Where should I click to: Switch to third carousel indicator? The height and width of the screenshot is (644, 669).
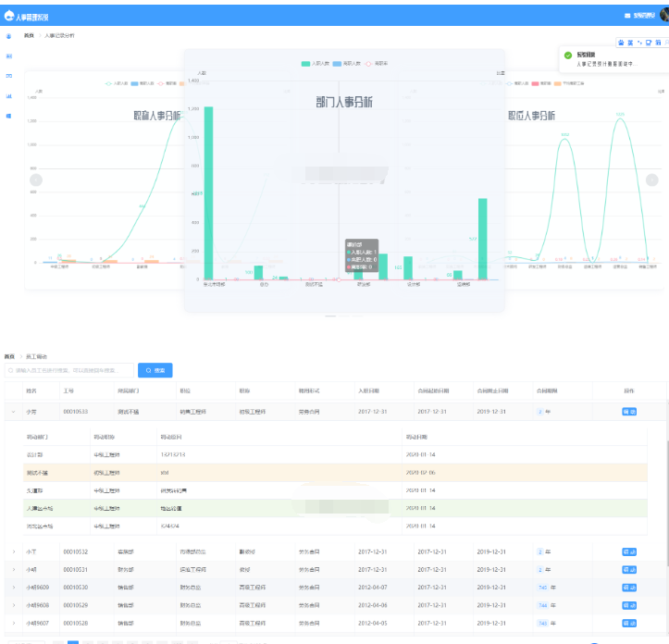(x=357, y=316)
